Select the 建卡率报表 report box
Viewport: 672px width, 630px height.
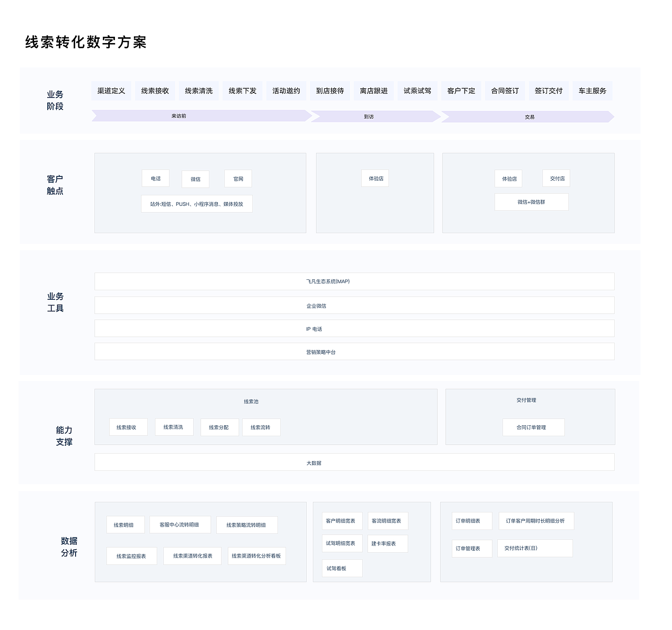[x=387, y=543]
